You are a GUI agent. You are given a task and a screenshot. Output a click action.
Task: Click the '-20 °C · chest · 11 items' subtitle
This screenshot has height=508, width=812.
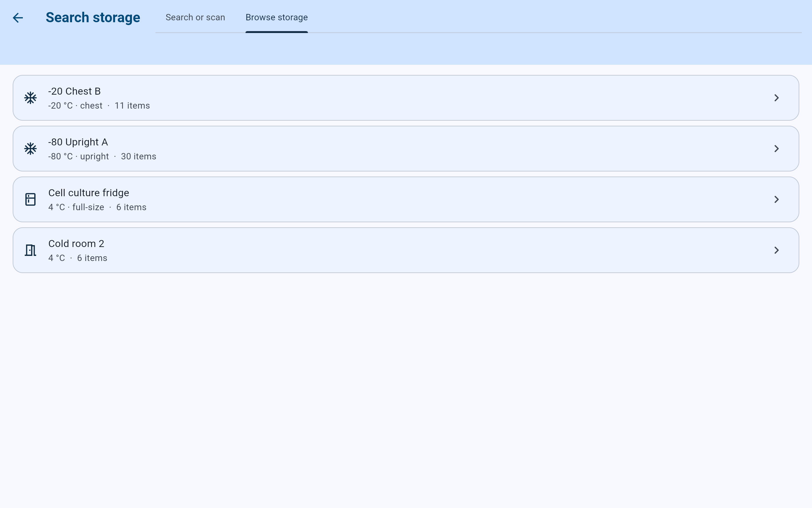pyautogui.click(x=99, y=105)
